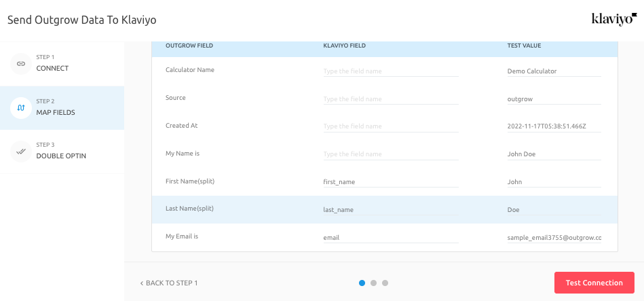Viewport: 644px width, 301px height.
Task: Click the Connect link icon in Step 1
Action: [21, 64]
